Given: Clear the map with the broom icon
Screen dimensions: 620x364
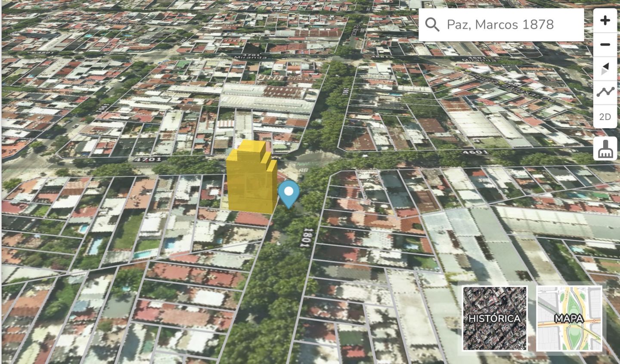Looking at the screenshot, I should click(x=605, y=149).
